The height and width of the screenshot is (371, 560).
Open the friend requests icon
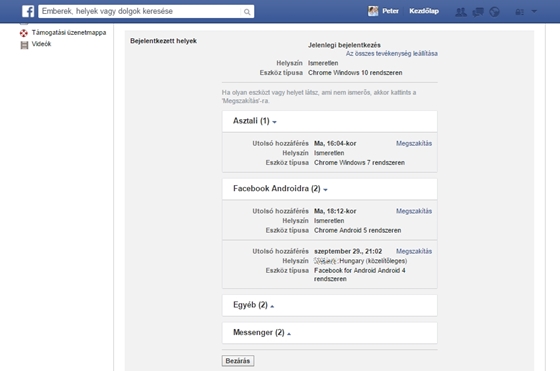[x=461, y=12]
